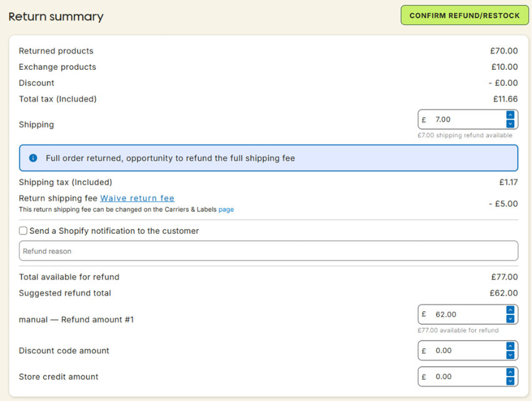Increase the Shipping amount with up arrow
Image resolution: width=532 pixels, height=401 pixels.
tap(510, 115)
